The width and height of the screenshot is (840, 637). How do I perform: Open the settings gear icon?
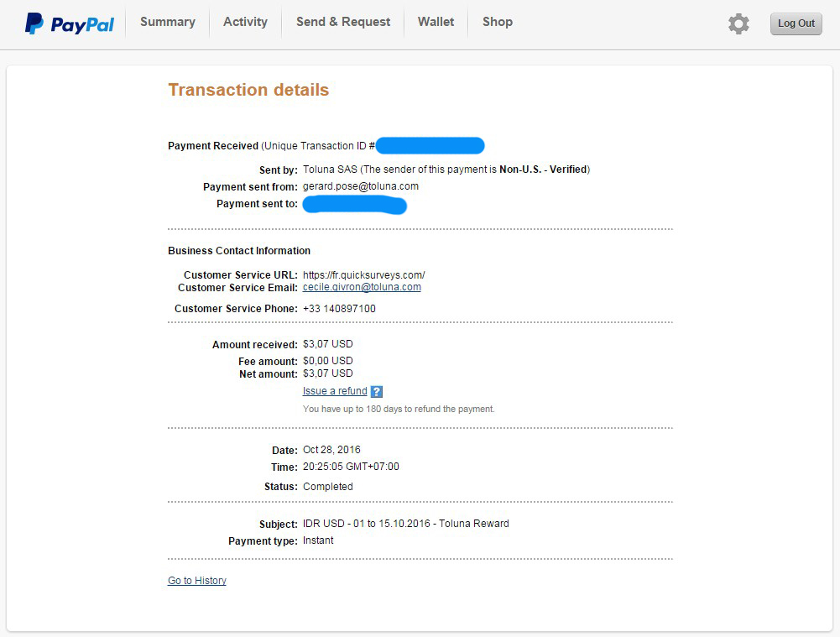tap(738, 23)
